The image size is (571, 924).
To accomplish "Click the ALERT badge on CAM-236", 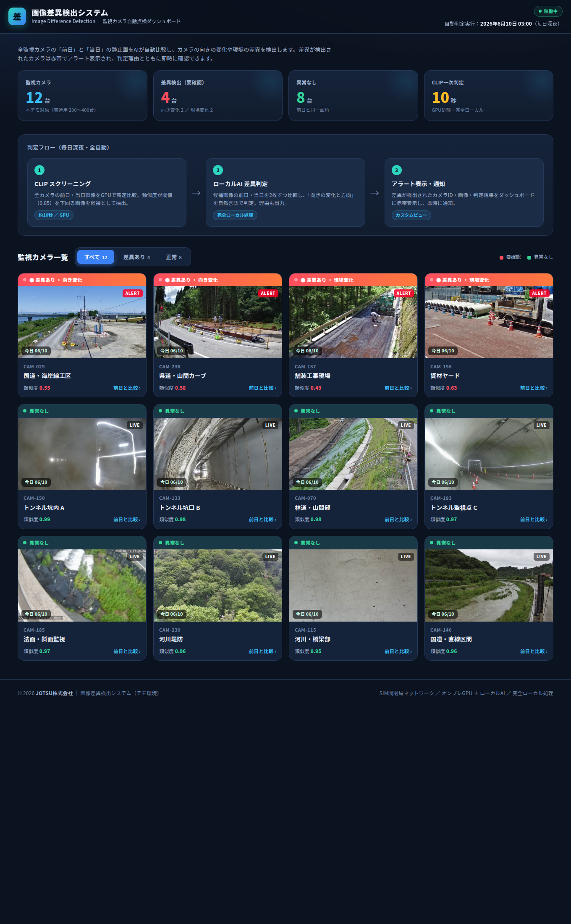I will pyautogui.click(x=268, y=293).
